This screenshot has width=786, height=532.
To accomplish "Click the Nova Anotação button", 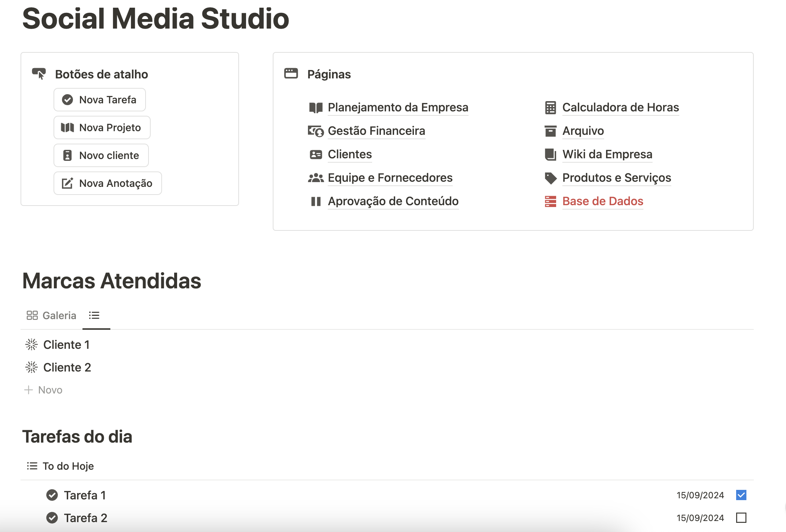I will [x=108, y=183].
